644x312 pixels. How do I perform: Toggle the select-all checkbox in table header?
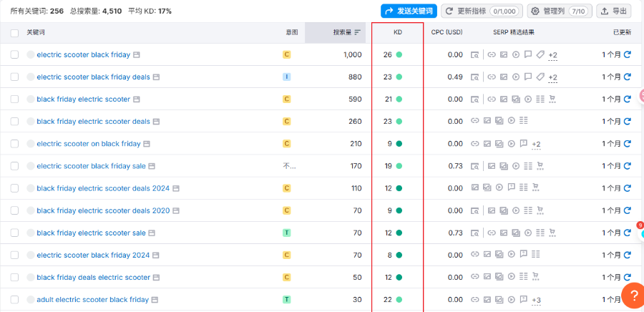click(15, 33)
